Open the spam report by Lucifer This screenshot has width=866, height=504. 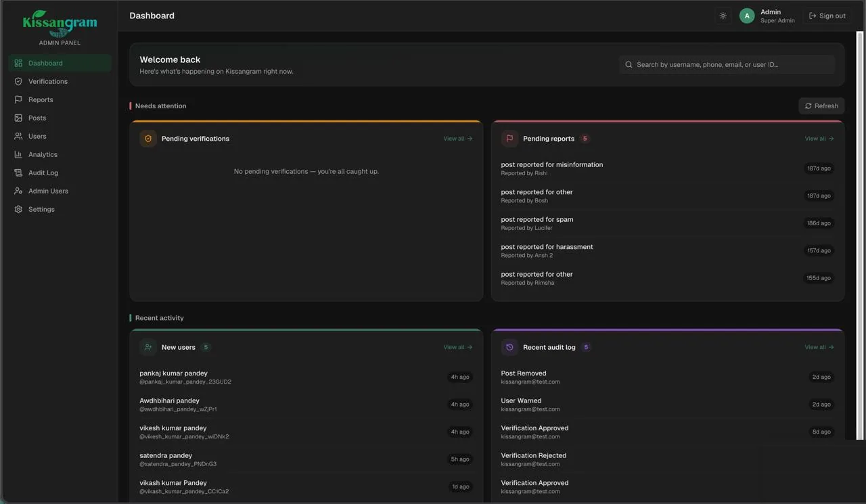668,223
